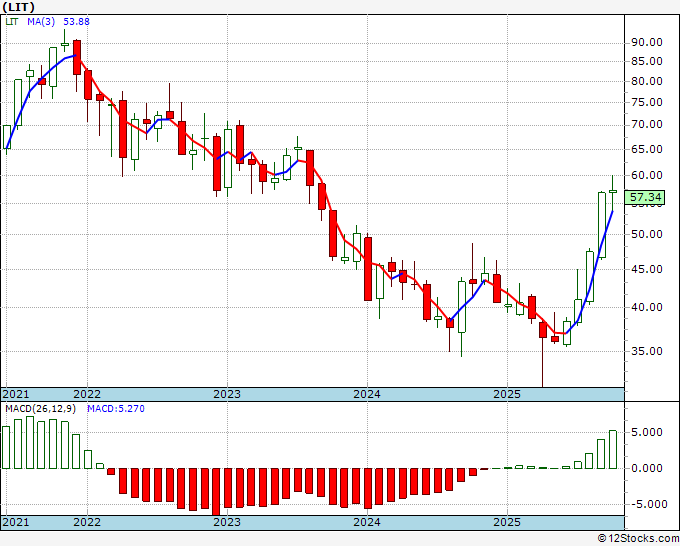Screen dimensions: 680x546
Task: Click the MA value 53.88
Action: pos(76,21)
